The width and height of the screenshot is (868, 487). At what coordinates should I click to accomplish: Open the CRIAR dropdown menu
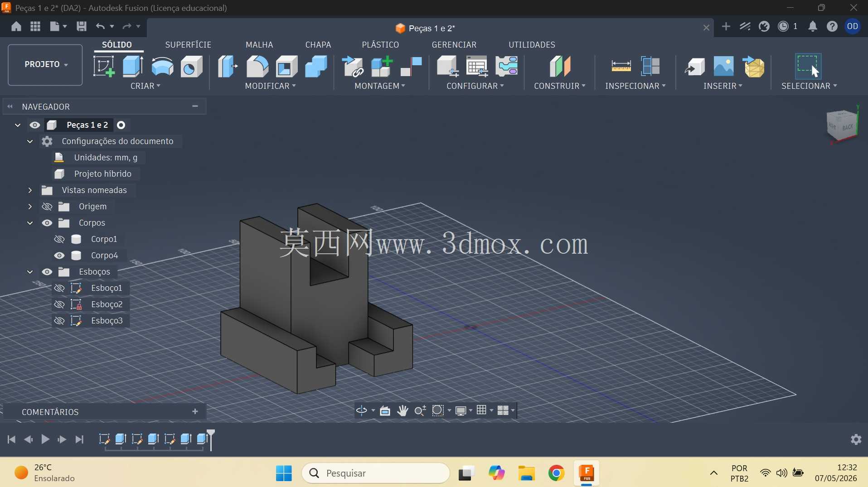coord(145,86)
